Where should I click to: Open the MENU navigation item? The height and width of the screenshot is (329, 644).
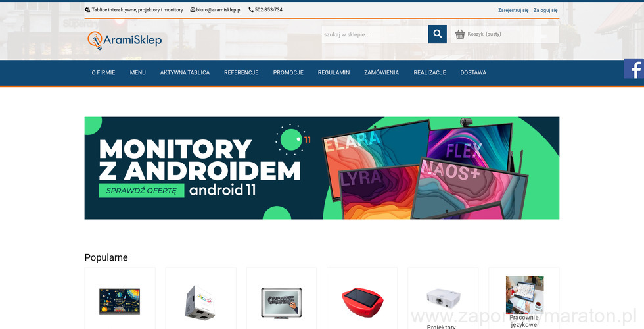(137, 73)
